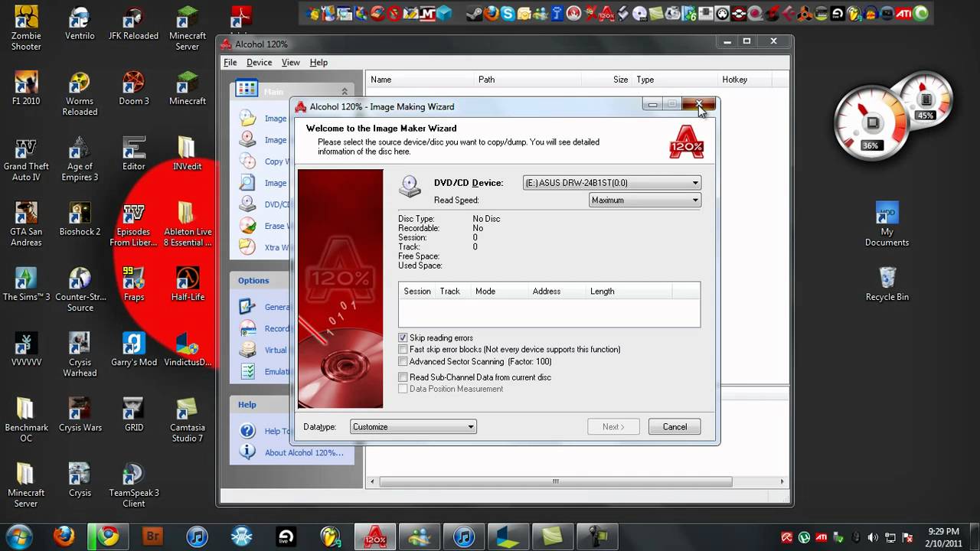Enable Fast skip error blocks
Screen dimensions: 980x551
click(x=403, y=350)
